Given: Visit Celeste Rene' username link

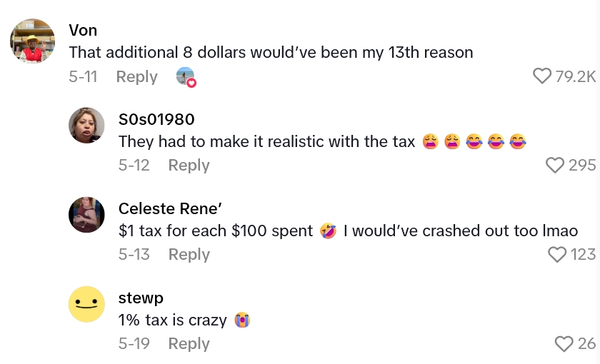Looking at the screenshot, I should point(170,208).
